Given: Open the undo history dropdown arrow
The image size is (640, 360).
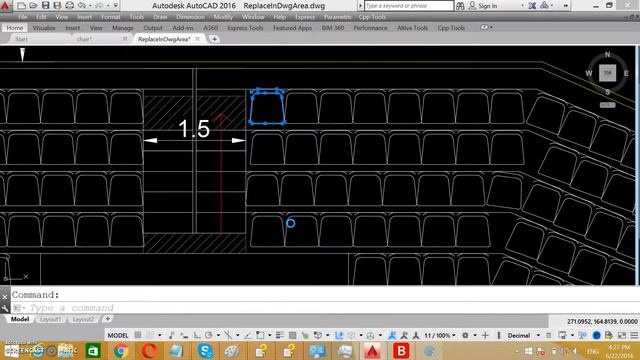Looking at the screenshot, I should point(90,6).
